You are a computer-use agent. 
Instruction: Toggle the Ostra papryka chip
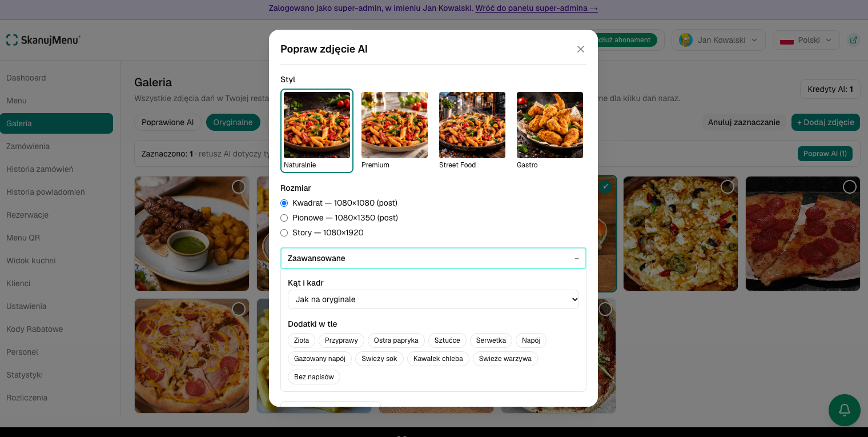[396, 340]
